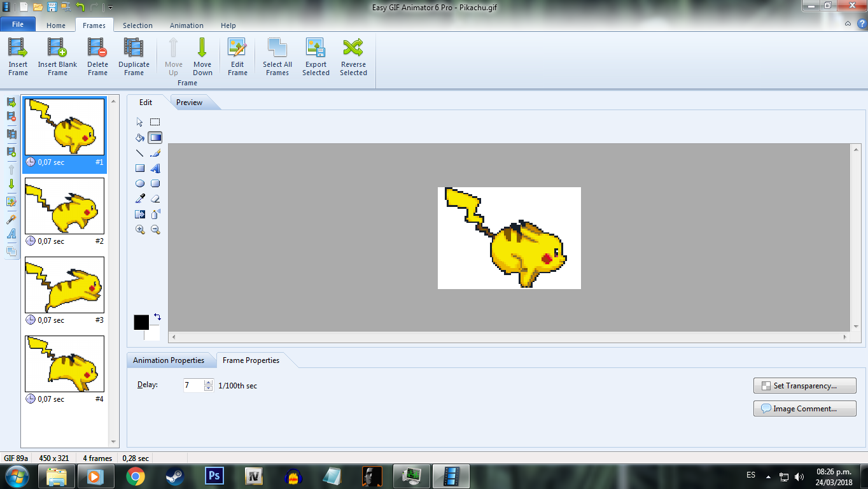Click the Duplicate Frame ribbon button
Image resolution: width=868 pixels, height=489 pixels.
click(134, 57)
